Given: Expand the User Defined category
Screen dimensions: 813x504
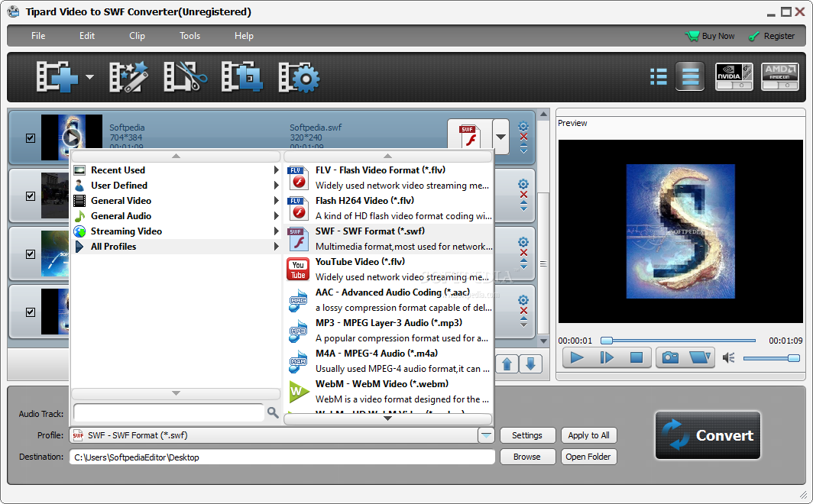Looking at the screenshot, I should click(176, 186).
